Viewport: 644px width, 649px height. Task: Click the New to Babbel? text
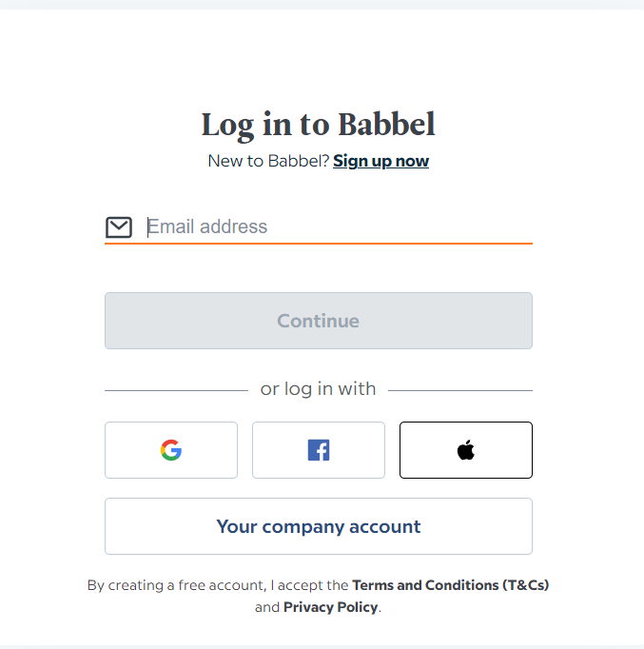point(267,161)
